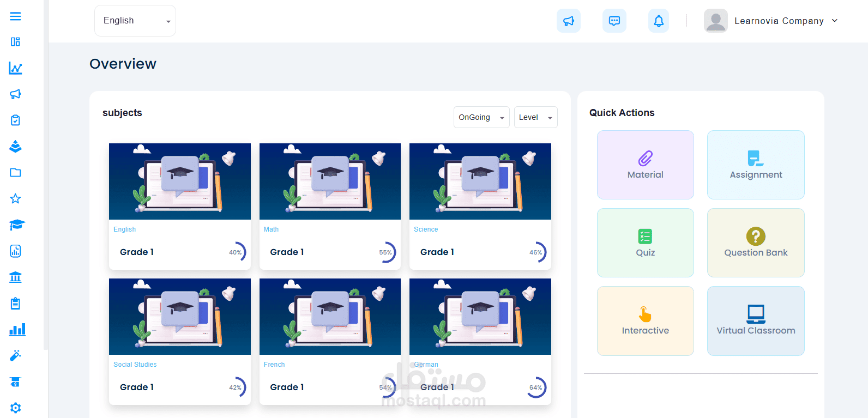Viewport: 868px width, 418px height.
Task: Open the hamburger menu in the sidebar
Action: pos(15,16)
